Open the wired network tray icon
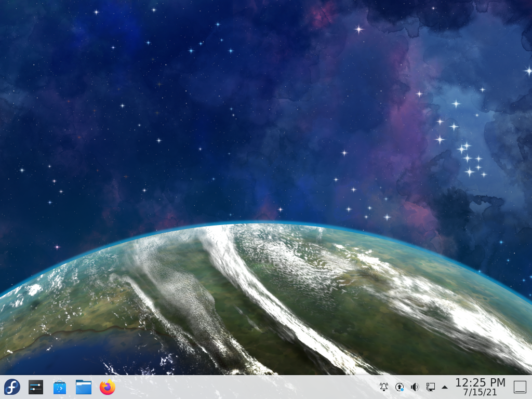Screen dimensions: 532x399 click(x=430, y=387)
